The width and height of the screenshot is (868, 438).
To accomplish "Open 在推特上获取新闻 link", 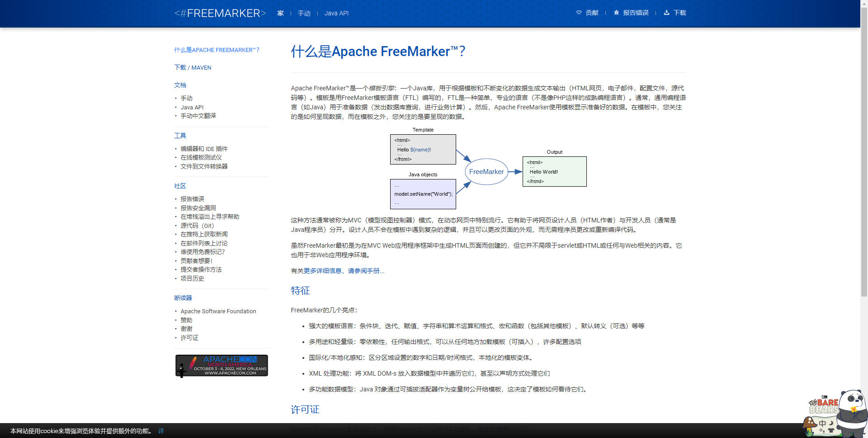I will 204,234.
